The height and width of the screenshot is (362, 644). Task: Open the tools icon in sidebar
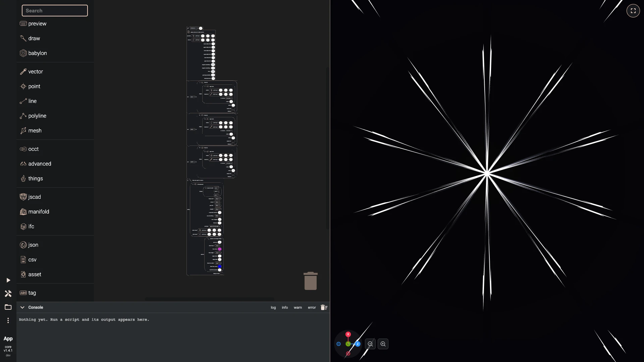8,294
